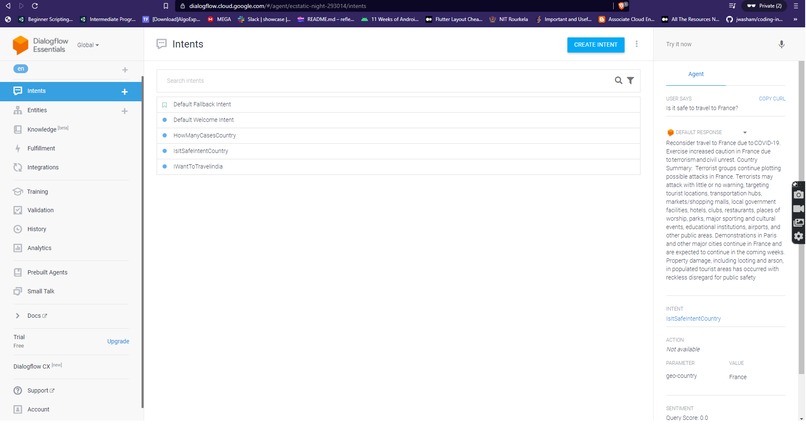806x427 pixels.
Task: Select the Agent tab
Action: tap(696, 75)
